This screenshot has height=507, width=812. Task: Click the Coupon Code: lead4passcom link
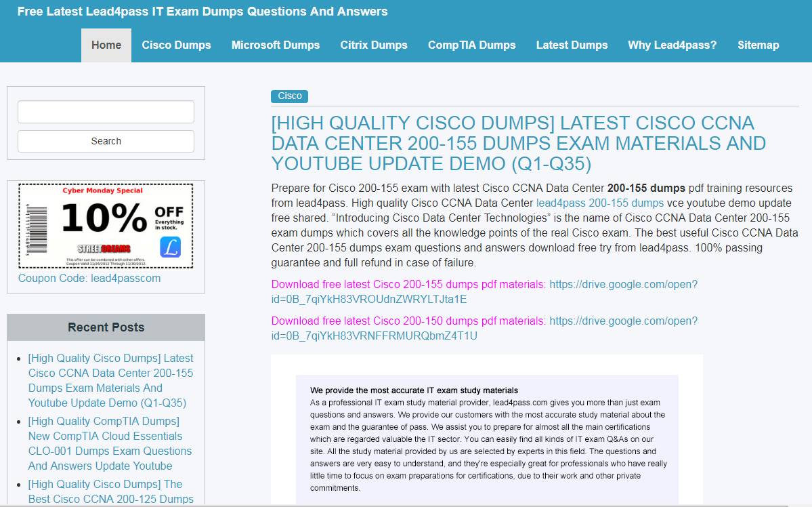[89, 279]
